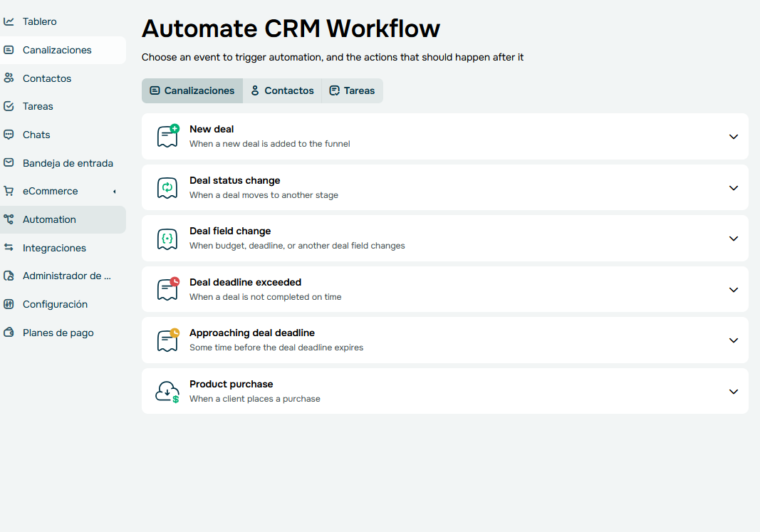Click the person icon inside the Contactos tab

coord(255,90)
